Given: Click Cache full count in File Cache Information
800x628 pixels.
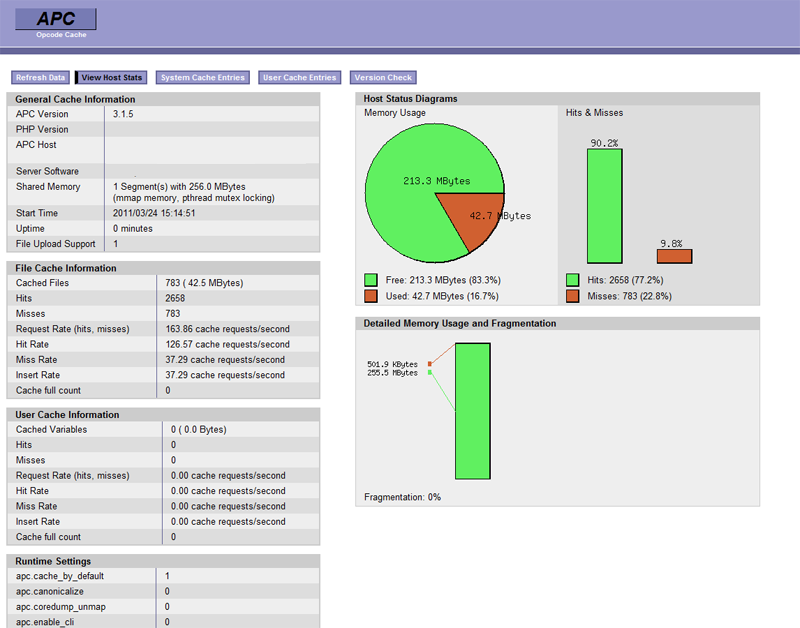Looking at the screenshot, I should coord(48,390).
